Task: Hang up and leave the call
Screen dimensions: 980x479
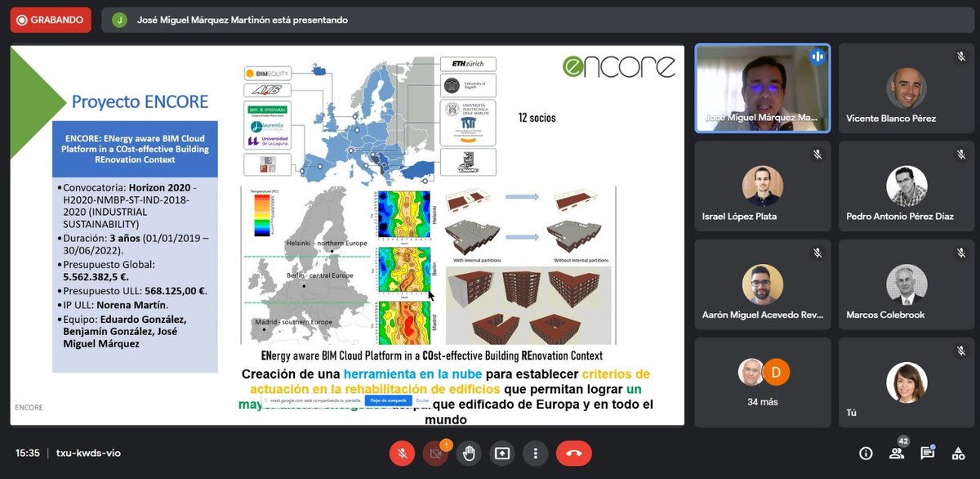Action: pos(574,453)
